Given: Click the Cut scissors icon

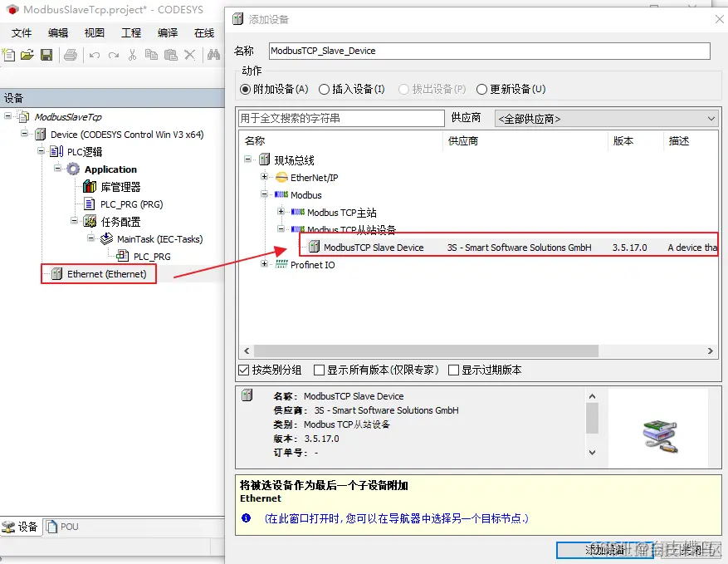Looking at the screenshot, I should coord(132,55).
